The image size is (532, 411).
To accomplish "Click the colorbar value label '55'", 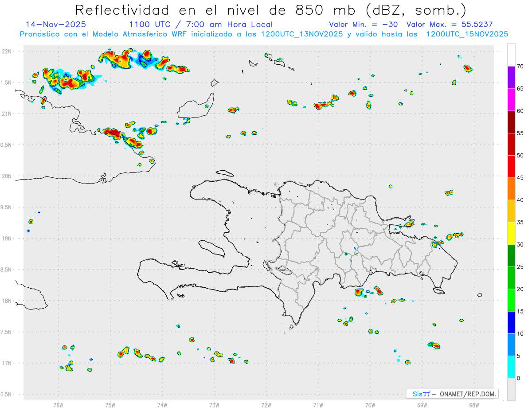I will coord(520,133).
